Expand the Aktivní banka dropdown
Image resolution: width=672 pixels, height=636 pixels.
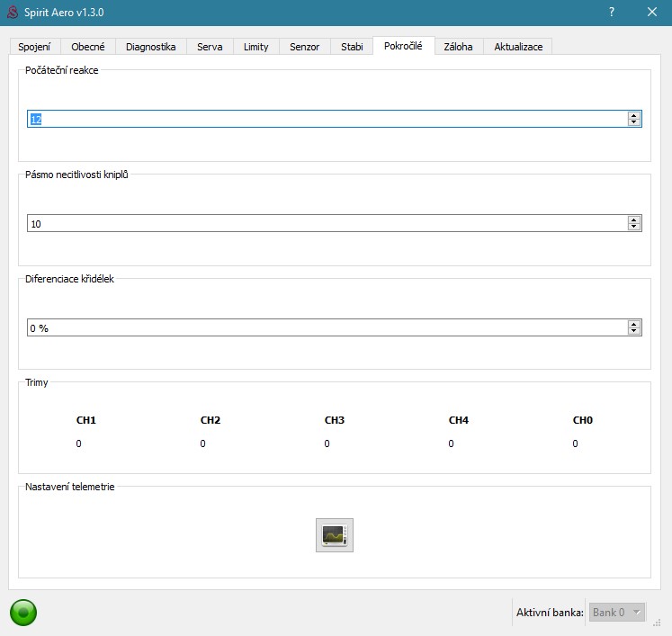click(x=616, y=613)
